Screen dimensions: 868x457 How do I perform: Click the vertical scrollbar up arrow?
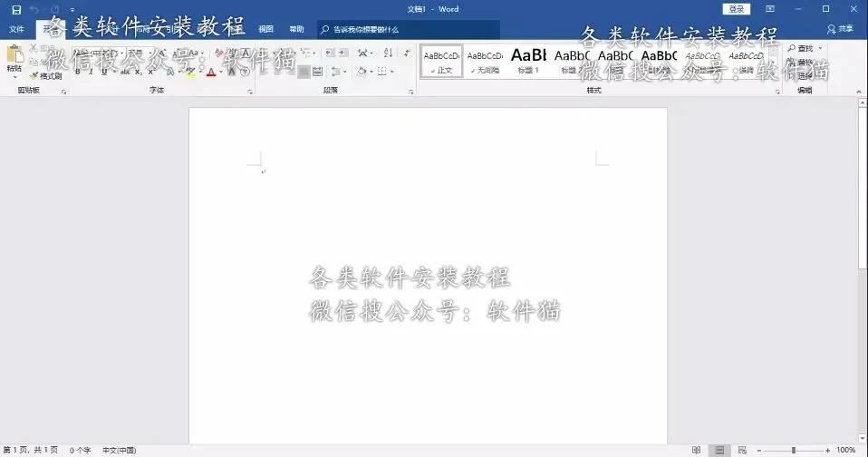[x=863, y=102]
